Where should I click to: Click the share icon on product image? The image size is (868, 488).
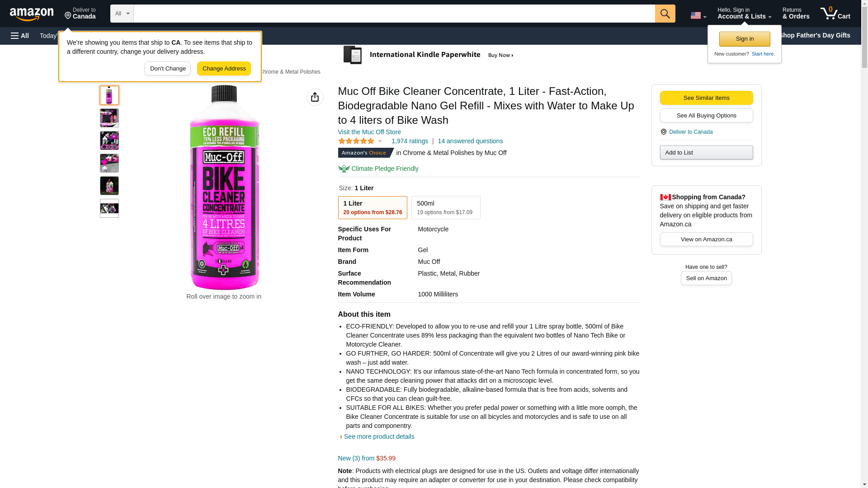(x=315, y=97)
